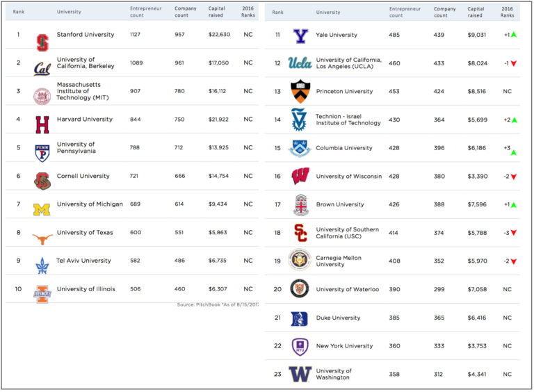534x392 pixels.
Task: Click the left table's Entrepreneur count header
Action: pyautogui.click(x=146, y=12)
